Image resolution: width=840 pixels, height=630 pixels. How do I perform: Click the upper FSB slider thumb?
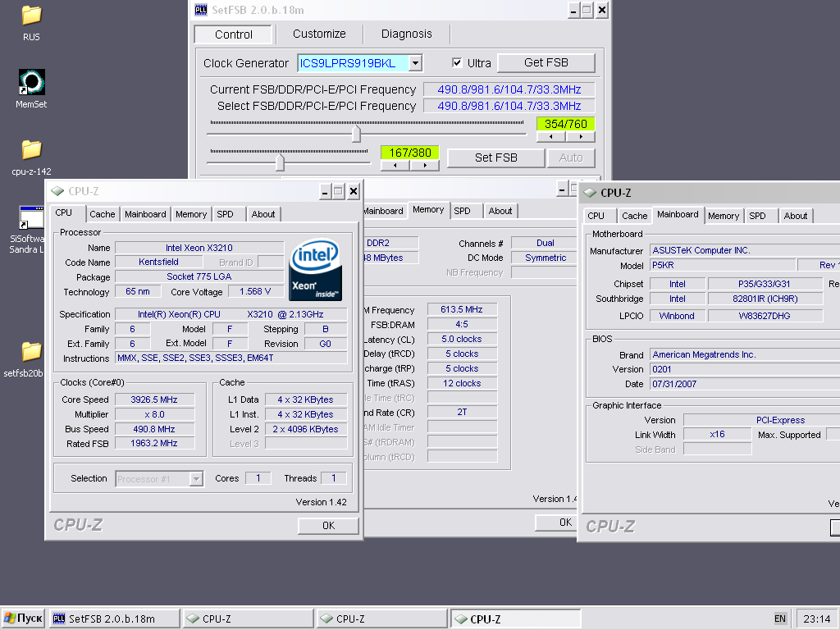pos(356,134)
